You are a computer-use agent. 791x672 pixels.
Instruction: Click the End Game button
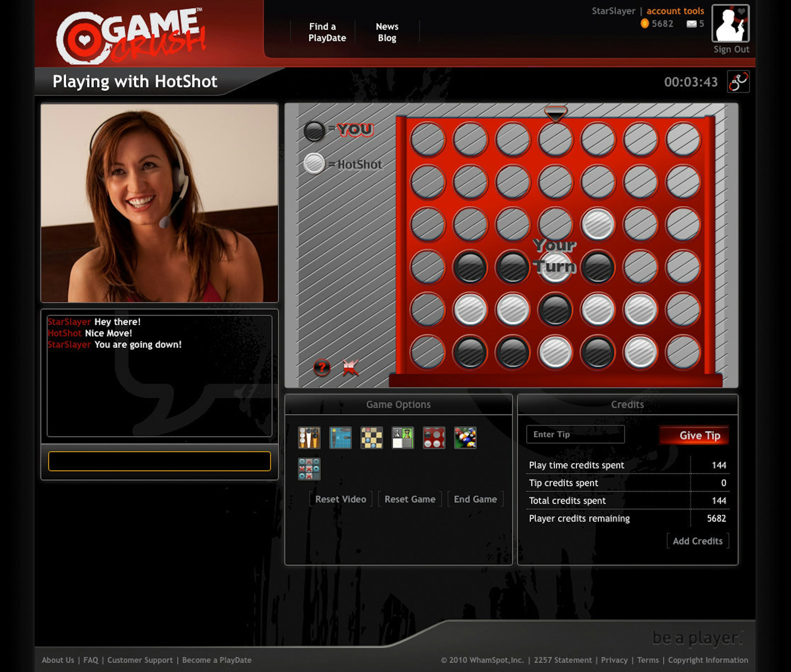click(475, 499)
